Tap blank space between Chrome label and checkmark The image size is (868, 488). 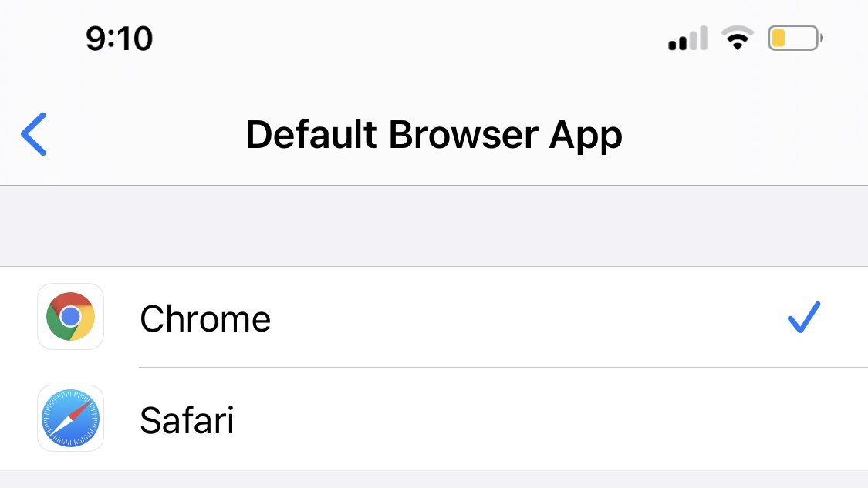pyautogui.click(x=525, y=318)
